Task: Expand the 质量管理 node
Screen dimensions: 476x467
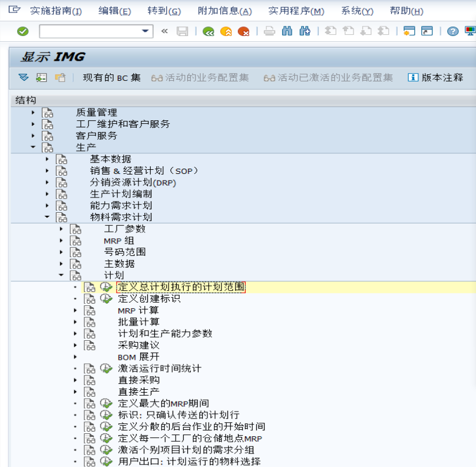Action: coord(33,113)
